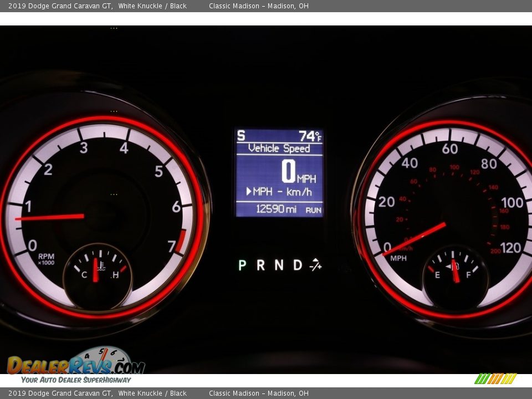
Task: Select the P gear indicator
Action: pos(242,265)
